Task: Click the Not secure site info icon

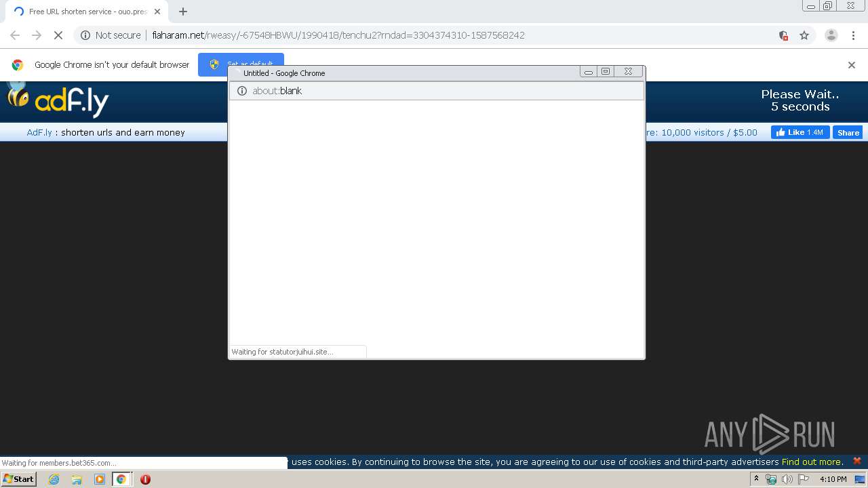Action: click(85, 35)
